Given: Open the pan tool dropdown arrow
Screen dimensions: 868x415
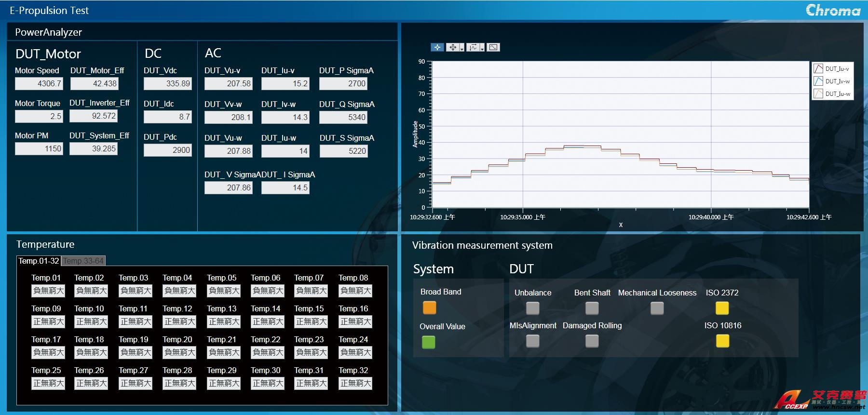Looking at the screenshot, I should click(462, 48).
